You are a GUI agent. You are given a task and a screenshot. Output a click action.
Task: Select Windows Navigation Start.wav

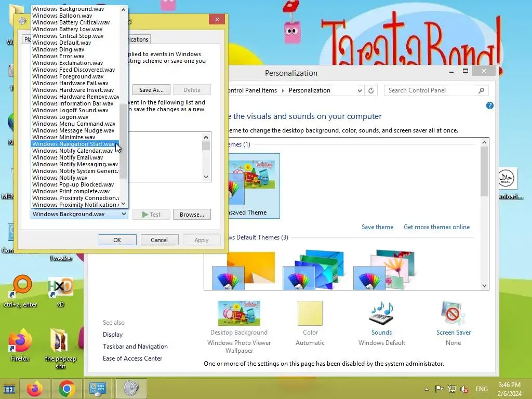click(x=75, y=144)
